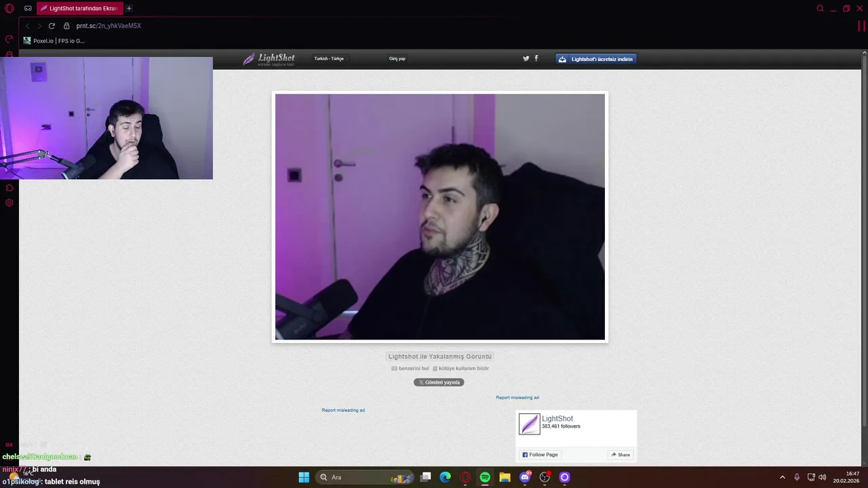Expand the system tray hidden icons chevron
Image resolution: width=868 pixels, height=488 pixels.
point(782,477)
